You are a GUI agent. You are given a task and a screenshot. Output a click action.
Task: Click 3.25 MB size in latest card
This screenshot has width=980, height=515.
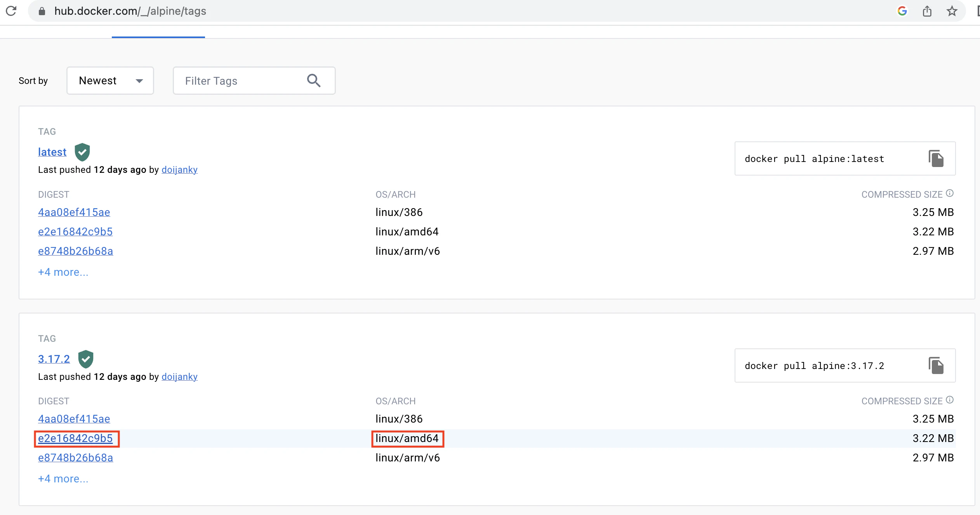[933, 212]
